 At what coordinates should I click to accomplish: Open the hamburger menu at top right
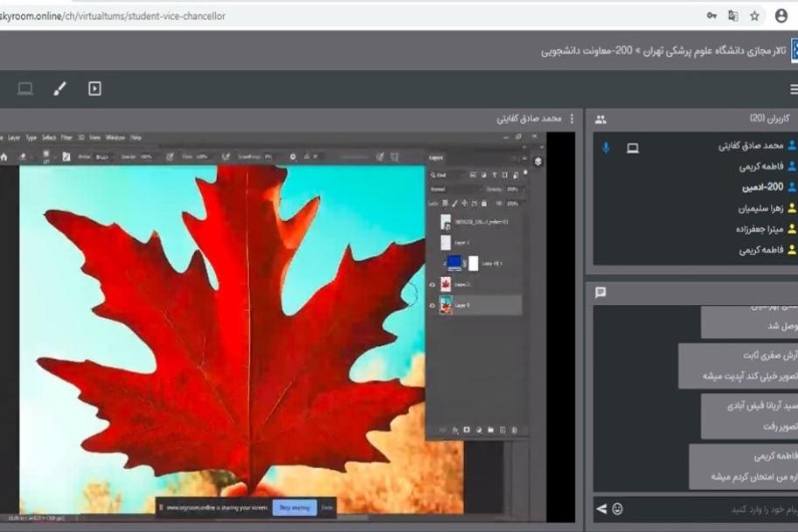tap(793, 89)
